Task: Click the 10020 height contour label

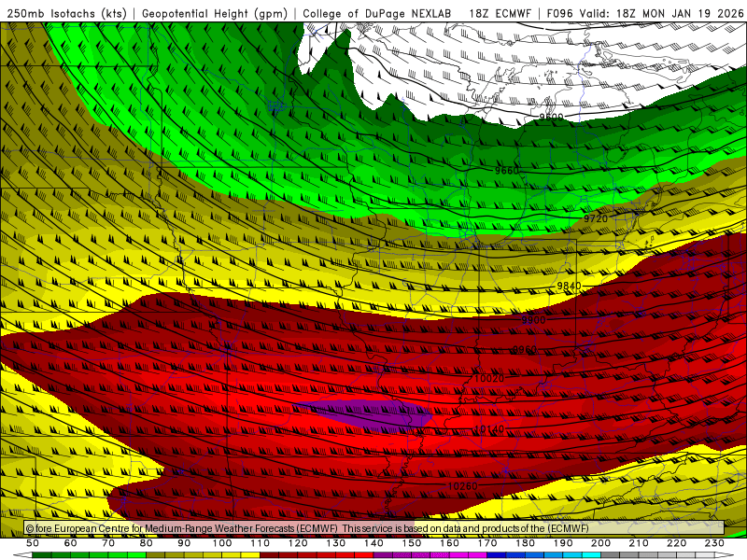Action: coord(489,379)
